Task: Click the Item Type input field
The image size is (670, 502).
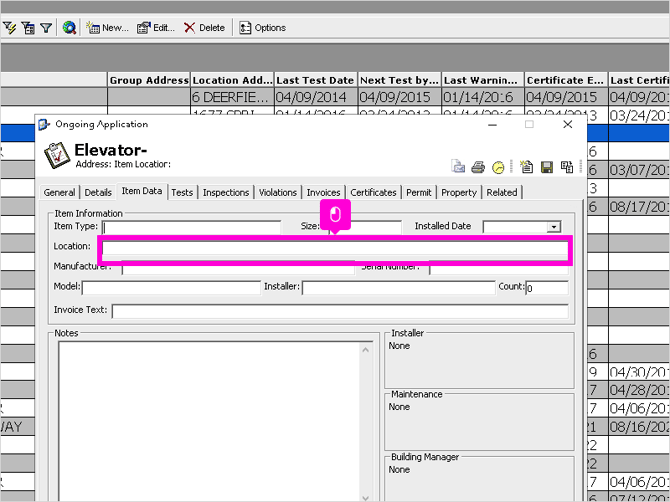Action: [191, 227]
